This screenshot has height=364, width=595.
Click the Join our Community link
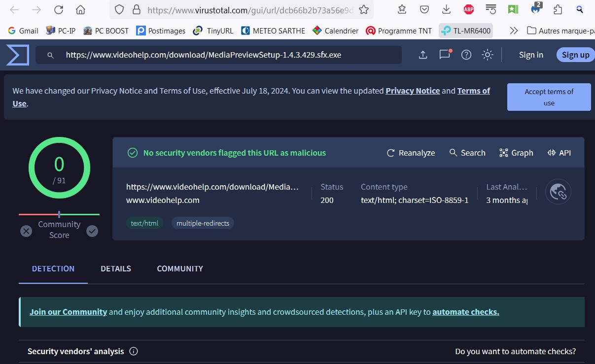tap(68, 312)
